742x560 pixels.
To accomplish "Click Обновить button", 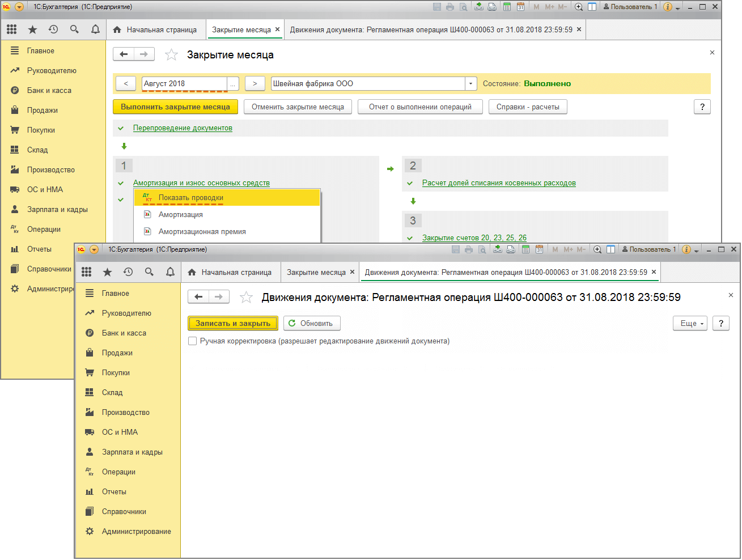I will [312, 323].
